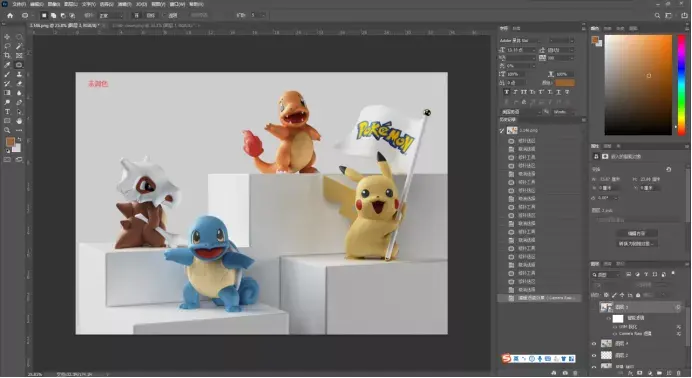The image size is (692, 378).
Task: Select the Rectangle shape tool
Action: click(x=7, y=121)
